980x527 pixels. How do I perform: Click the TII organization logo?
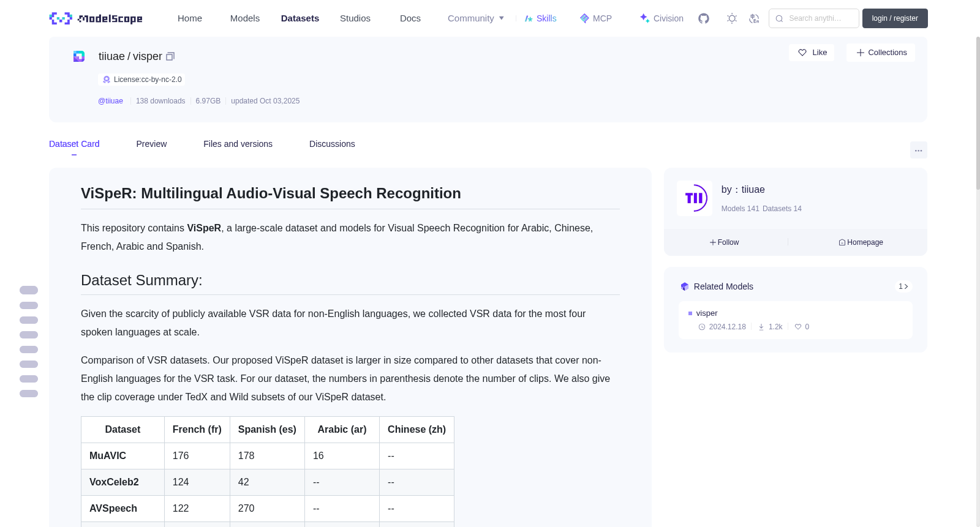[x=695, y=198]
